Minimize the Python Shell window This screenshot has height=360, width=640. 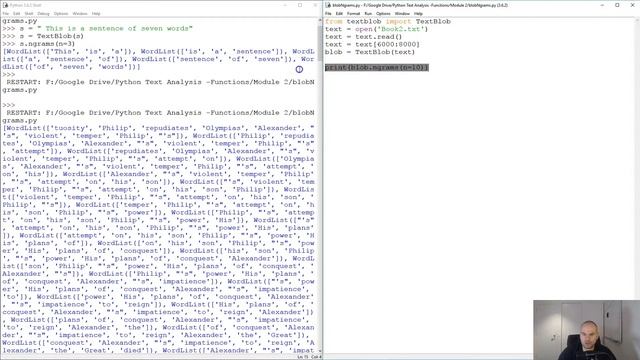pyautogui.click(x=285, y=5)
